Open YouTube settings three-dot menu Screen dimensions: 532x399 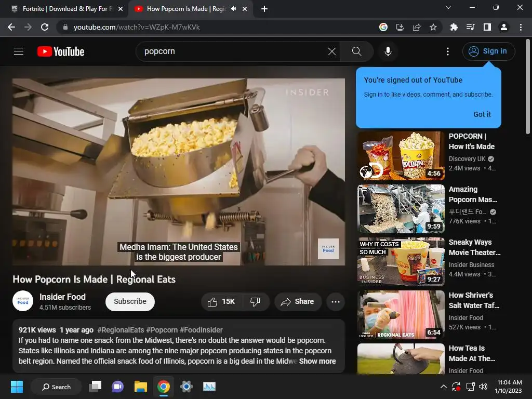coord(447,51)
